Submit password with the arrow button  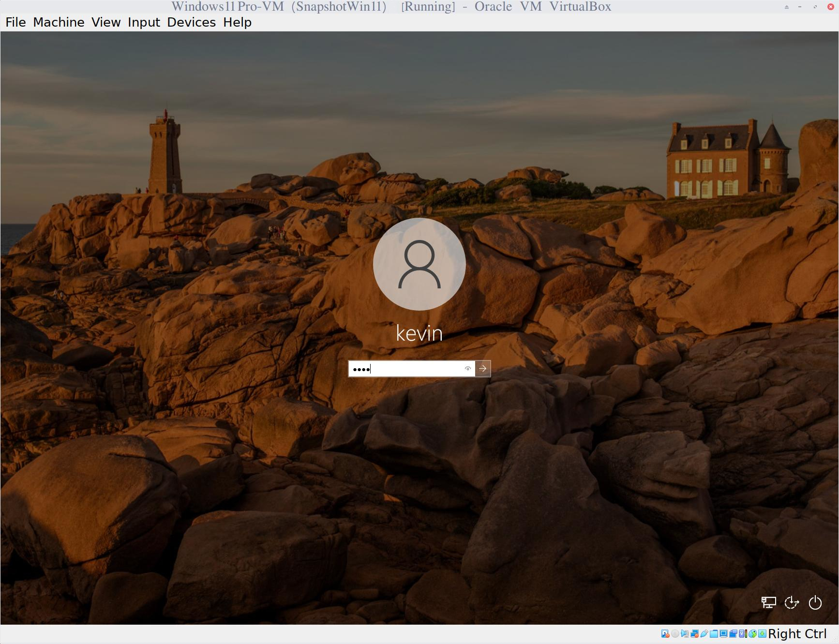click(x=483, y=369)
